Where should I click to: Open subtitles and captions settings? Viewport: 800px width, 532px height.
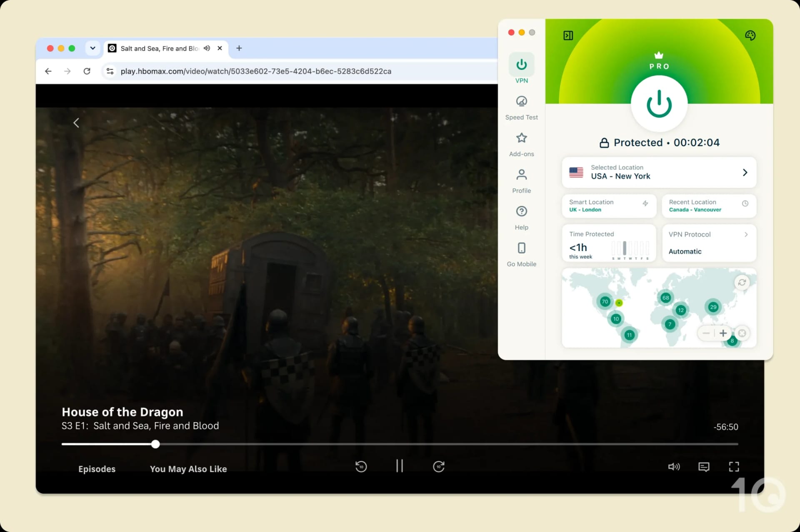point(704,467)
